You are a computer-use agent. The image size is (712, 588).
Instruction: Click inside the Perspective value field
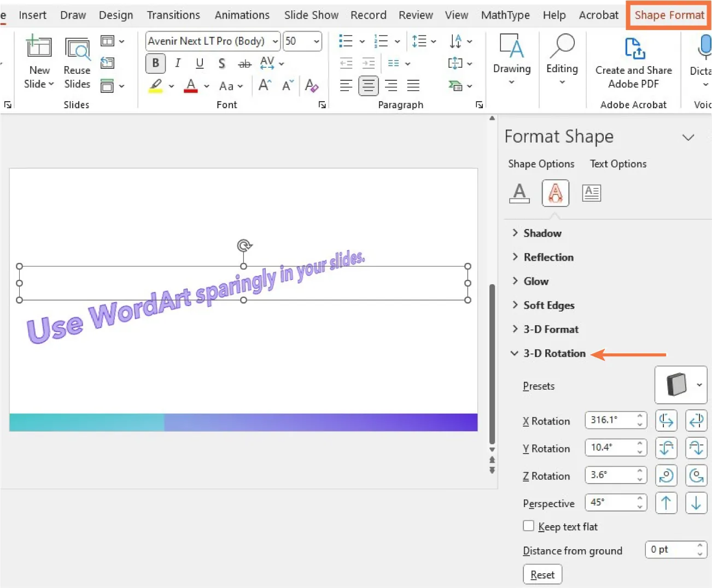point(610,502)
